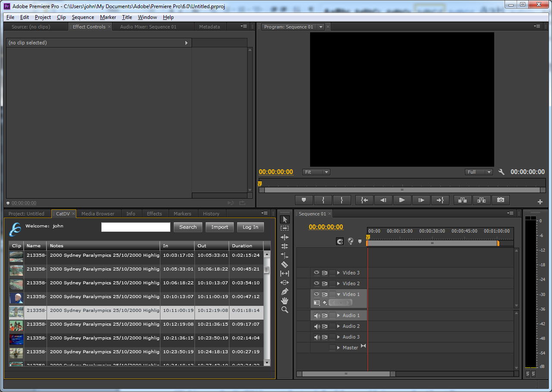
Task: Select the Slip tool
Action: pos(285,274)
